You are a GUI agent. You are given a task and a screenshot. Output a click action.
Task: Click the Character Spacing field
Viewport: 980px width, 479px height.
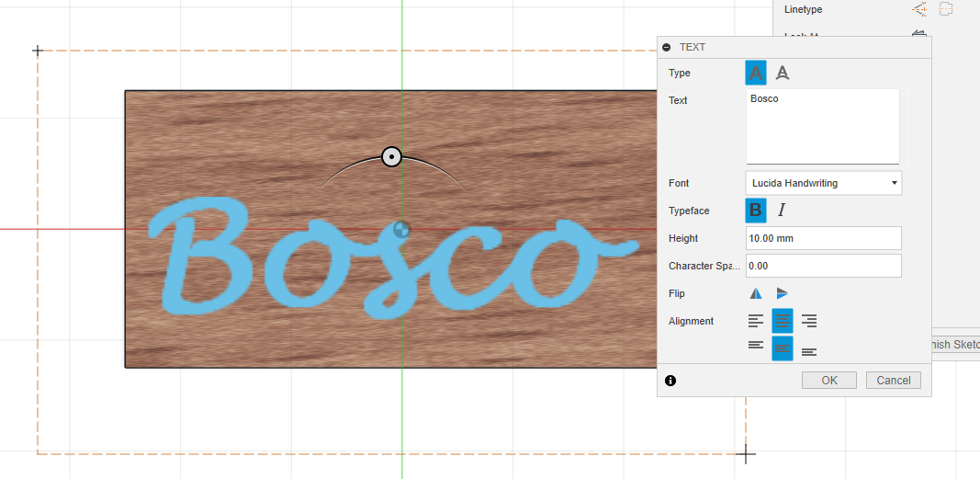click(823, 266)
